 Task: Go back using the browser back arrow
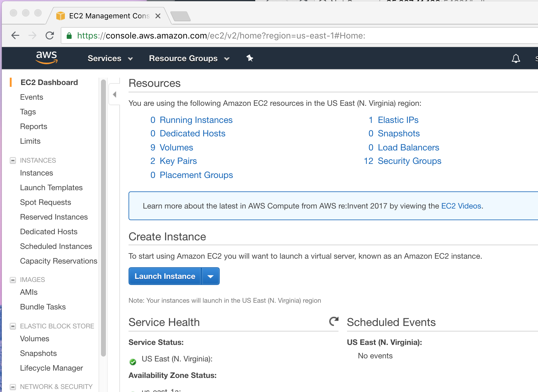[x=15, y=36]
